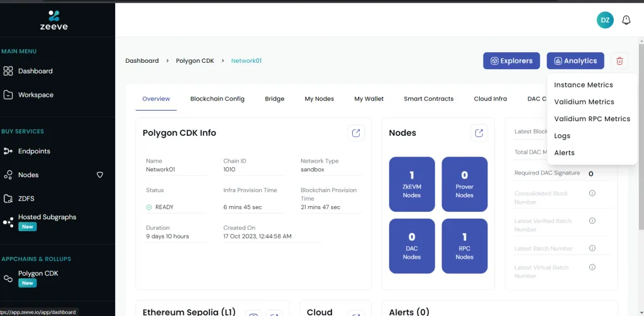Click info icon beside Latest Batch Number
Viewport: 644px width, 316px height.
pos(592,249)
